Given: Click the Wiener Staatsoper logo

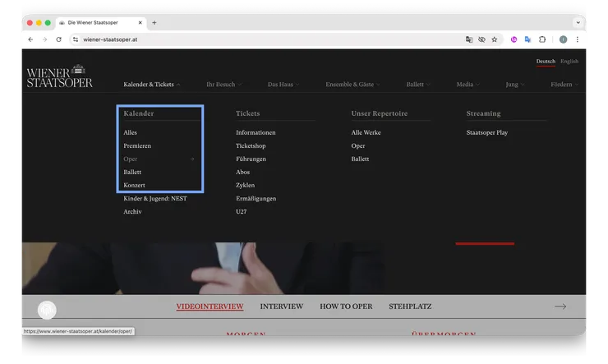Looking at the screenshot, I should [x=60, y=76].
